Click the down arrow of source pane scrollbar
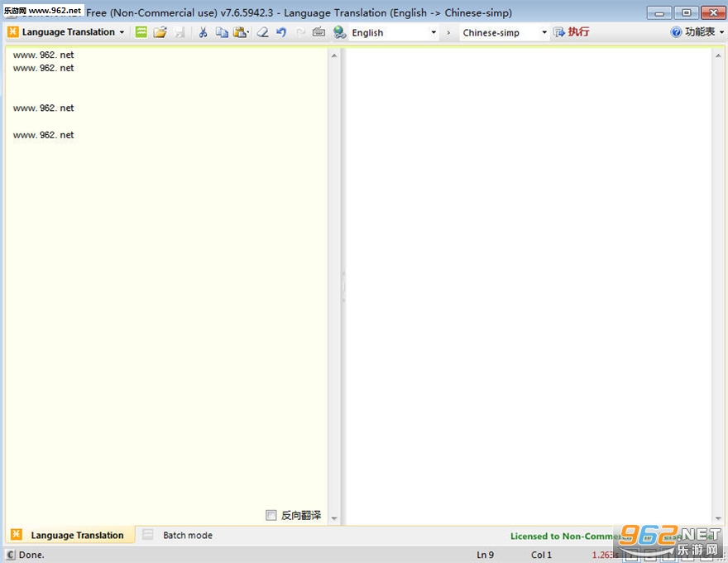This screenshot has height=563, width=728. pyautogui.click(x=334, y=518)
